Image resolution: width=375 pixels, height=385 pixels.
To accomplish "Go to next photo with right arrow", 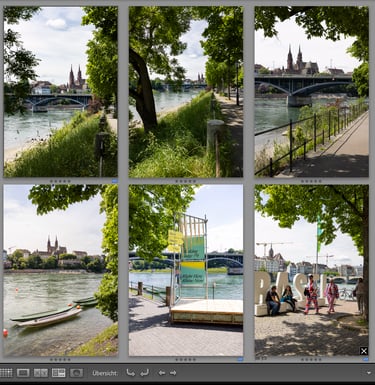I will pos(173,373).
